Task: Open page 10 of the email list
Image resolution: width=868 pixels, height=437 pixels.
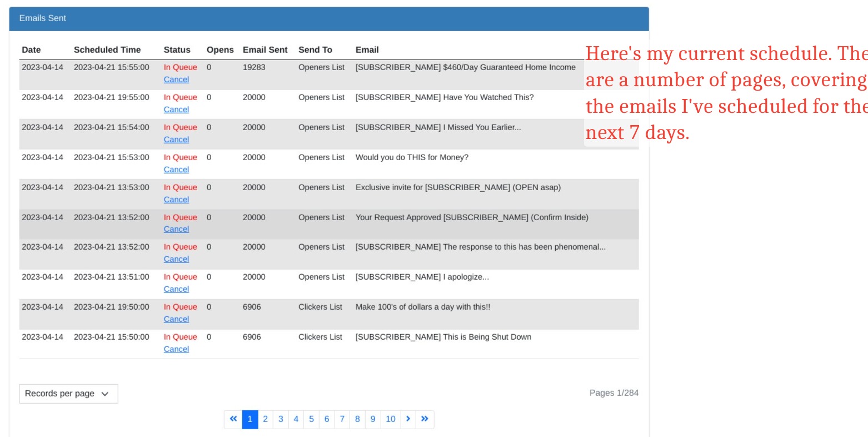Action: coord(391,419)
